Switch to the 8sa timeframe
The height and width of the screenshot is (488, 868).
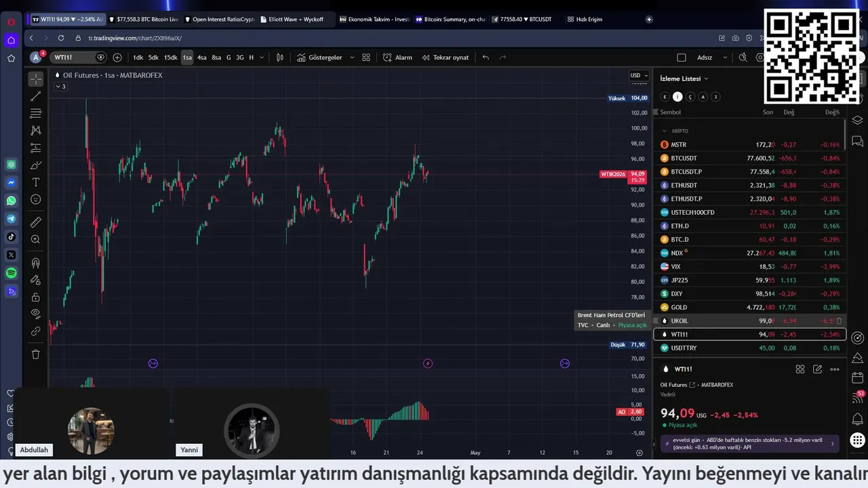[x=216, y=58]
